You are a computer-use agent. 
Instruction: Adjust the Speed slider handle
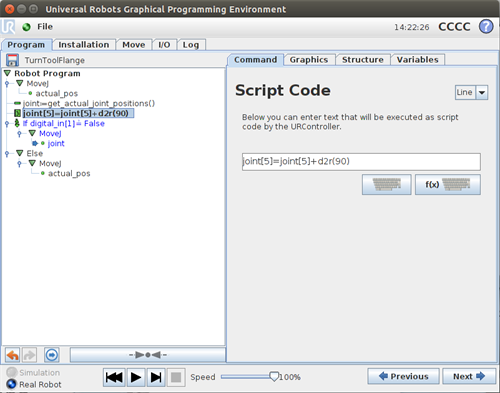[x=274, y=377]
